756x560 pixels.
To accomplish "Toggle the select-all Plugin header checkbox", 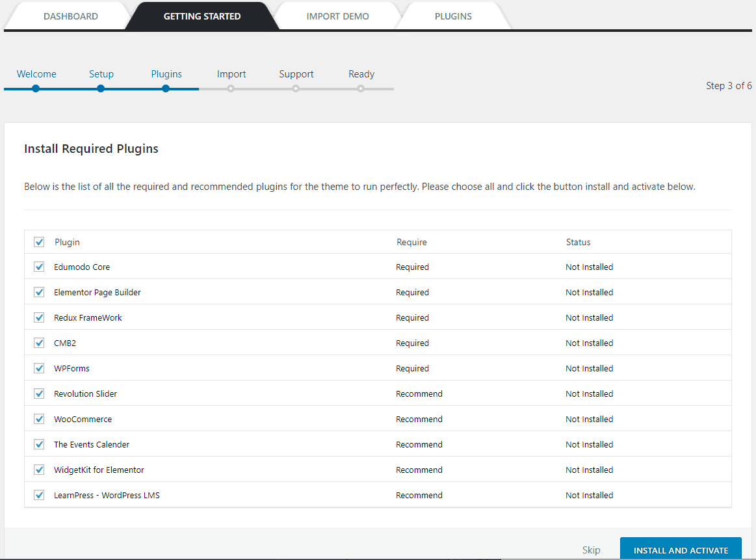I will tap(39, 242).
